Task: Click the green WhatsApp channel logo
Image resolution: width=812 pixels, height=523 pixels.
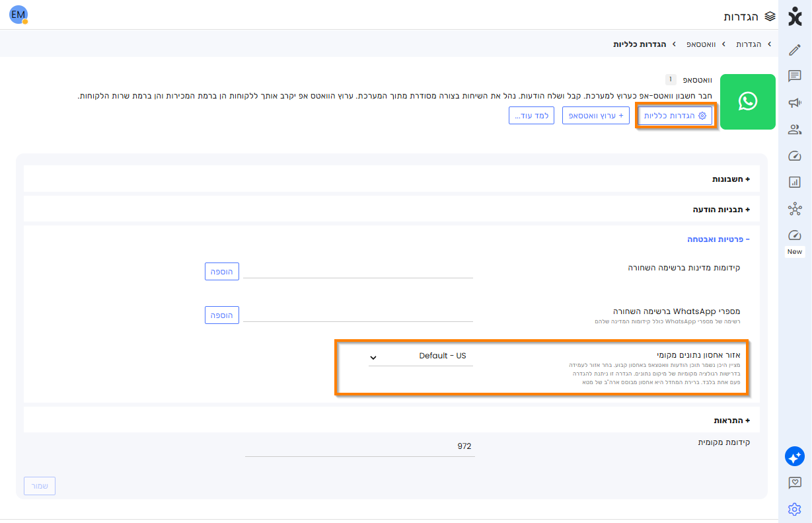Action: tap(747, 102)
